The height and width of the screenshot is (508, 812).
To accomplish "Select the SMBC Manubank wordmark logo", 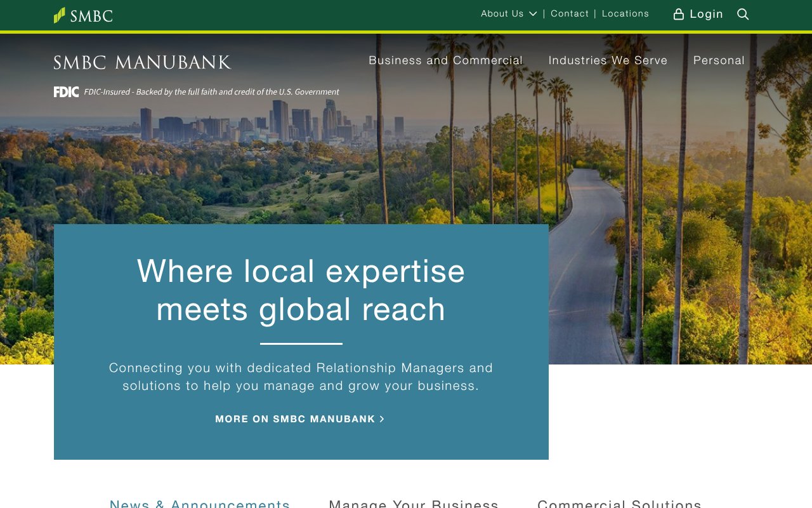I will 142,62.
